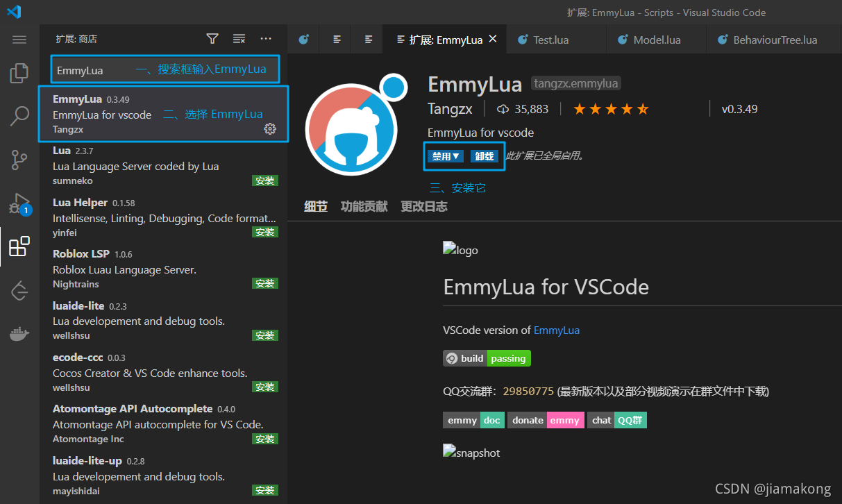Image resolution: width=842 pixels, height=504 pixels.
Task: Select the Lua Helper extension entry
Action: (x=163, y=217)
